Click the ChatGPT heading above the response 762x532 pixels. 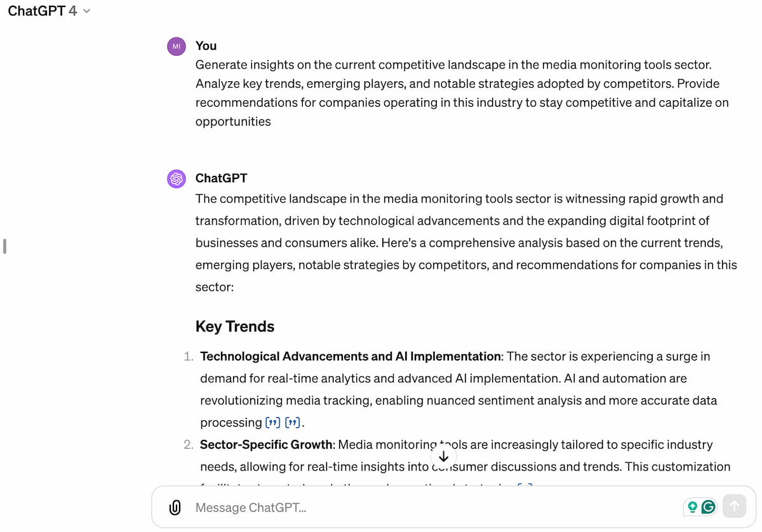point(222,178)
